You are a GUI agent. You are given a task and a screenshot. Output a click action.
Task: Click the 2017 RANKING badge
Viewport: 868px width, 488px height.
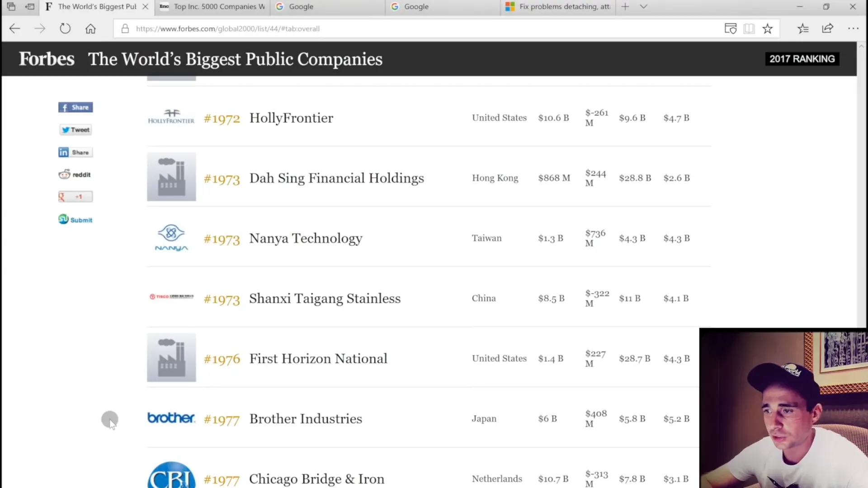click(802, 59)
